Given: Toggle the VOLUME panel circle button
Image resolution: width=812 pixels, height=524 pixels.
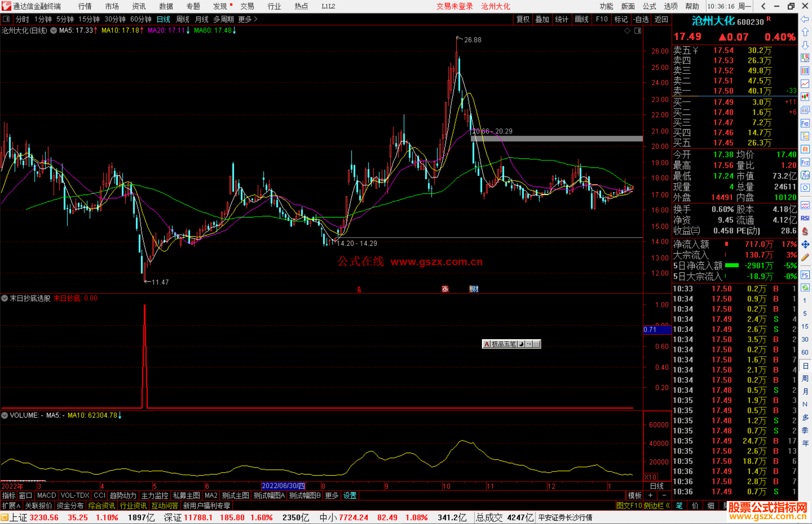Looking at the screenshot, I should (5, 415).
